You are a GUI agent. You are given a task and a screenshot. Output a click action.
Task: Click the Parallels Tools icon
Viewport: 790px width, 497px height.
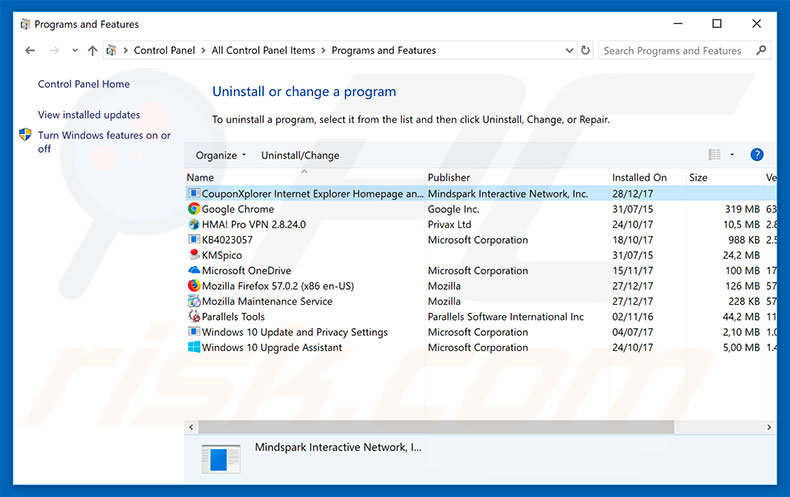tap(193, 317)
